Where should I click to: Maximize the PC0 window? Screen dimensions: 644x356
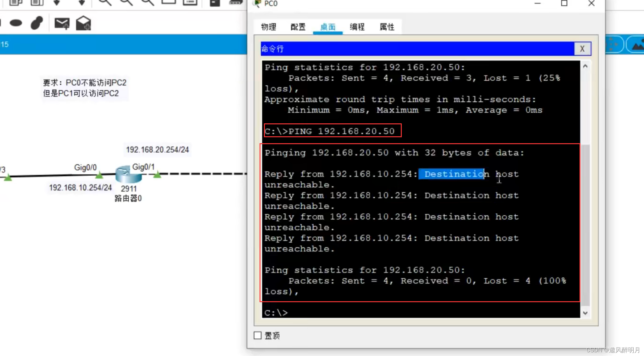[564, 3]
